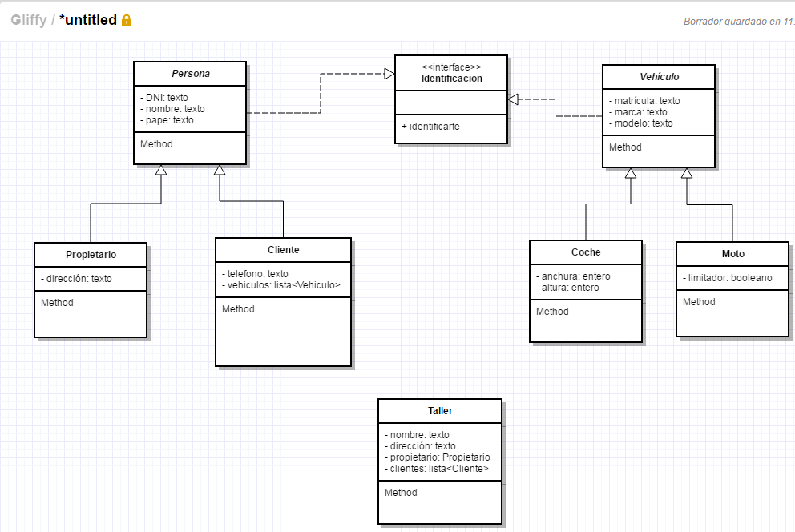Click the Method section of Vehículo class

(659, 151)
